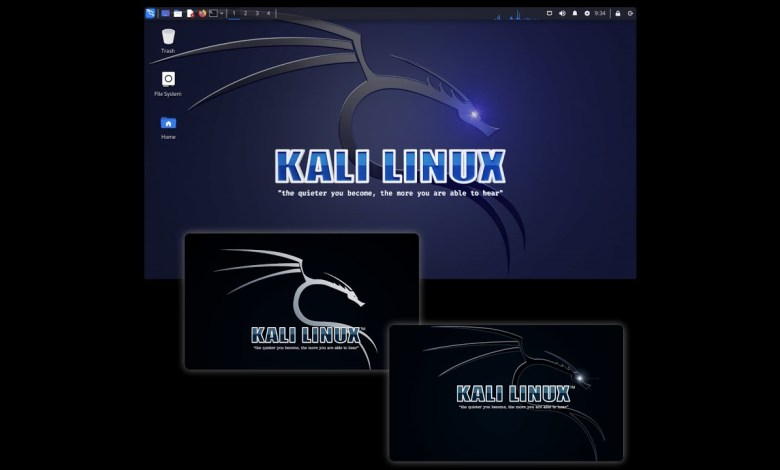Open the file manager from the panel
This screenshot has width=780, height=470.
[178, 13]
